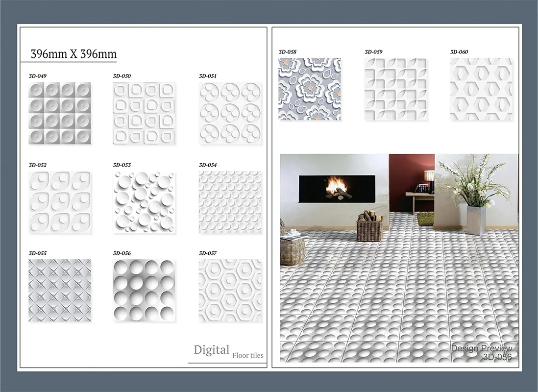The image size is (538, 392).
Task: Click the 3D-054 small dots tile
Action: click(230, 202)
